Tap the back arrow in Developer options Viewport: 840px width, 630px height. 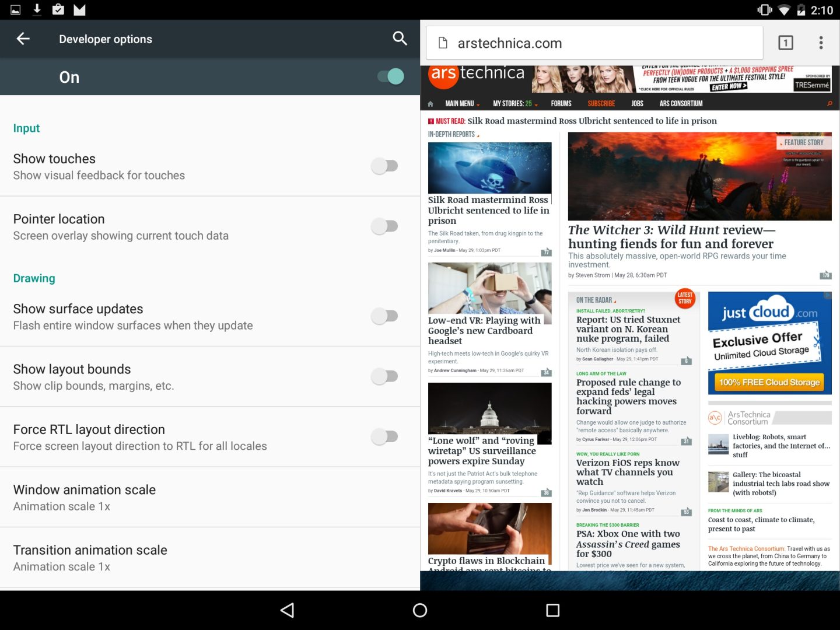coord(23,38)
